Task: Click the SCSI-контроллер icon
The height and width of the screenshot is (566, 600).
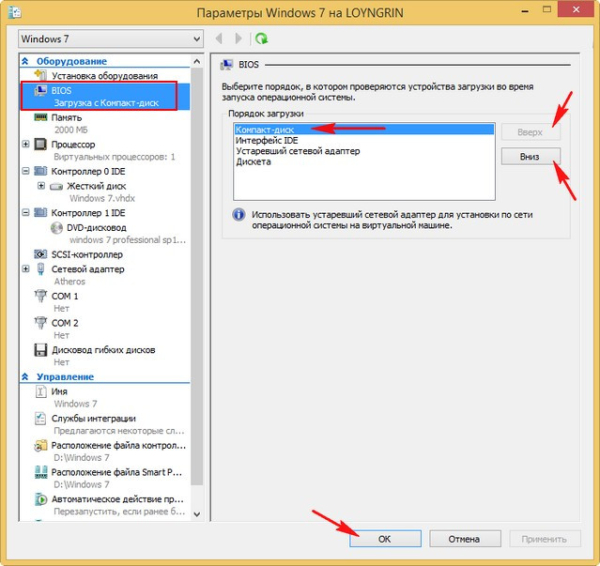Action: (x=41, y=254)
